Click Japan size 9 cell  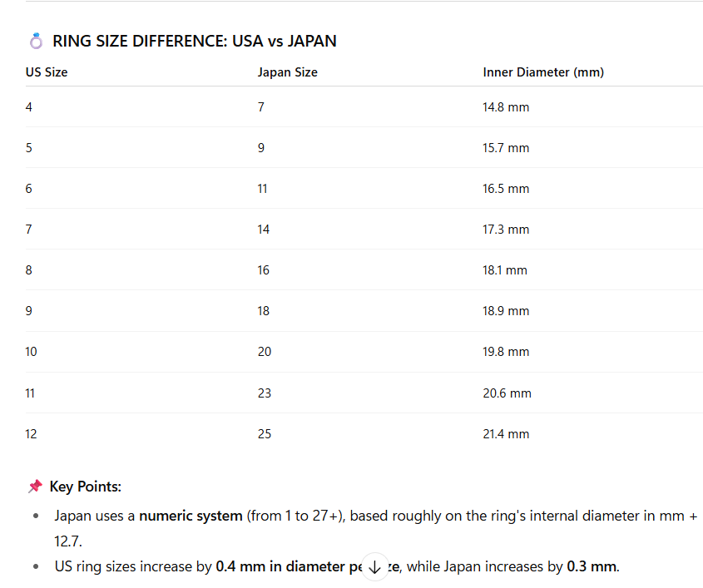pyautogui.click(x=261, y=148)
